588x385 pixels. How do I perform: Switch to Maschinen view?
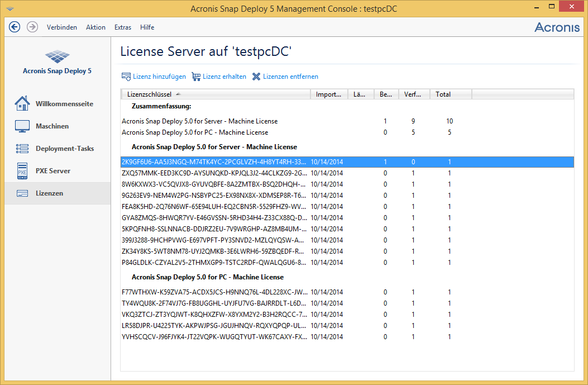point(58,126)
